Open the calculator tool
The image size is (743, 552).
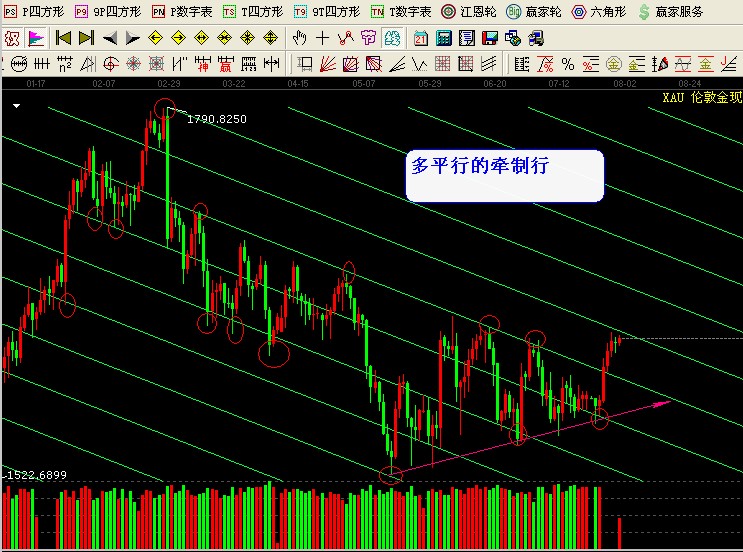(x=443, y=39)
